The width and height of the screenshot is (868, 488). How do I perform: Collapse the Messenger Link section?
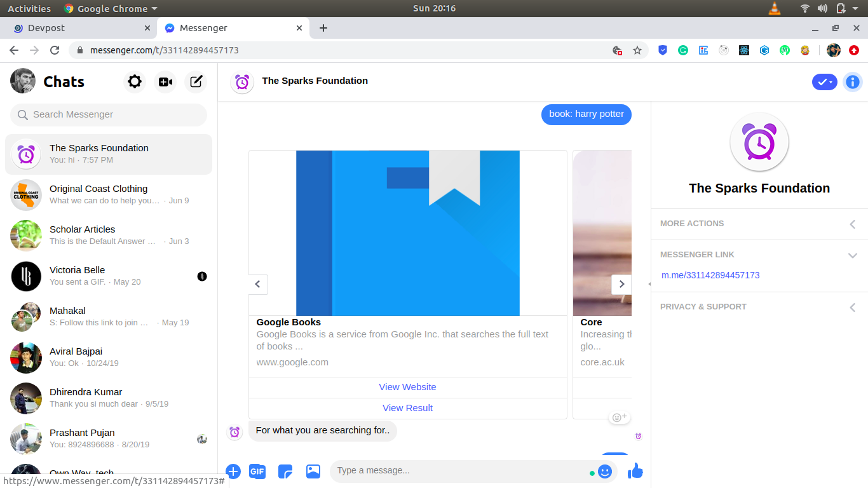tap(759, 255)
